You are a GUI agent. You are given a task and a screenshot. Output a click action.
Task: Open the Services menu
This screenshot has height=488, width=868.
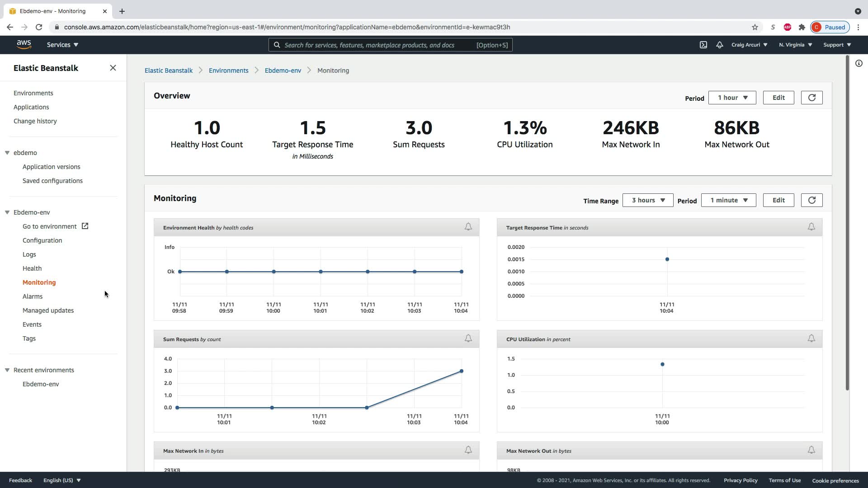point(62,45)
